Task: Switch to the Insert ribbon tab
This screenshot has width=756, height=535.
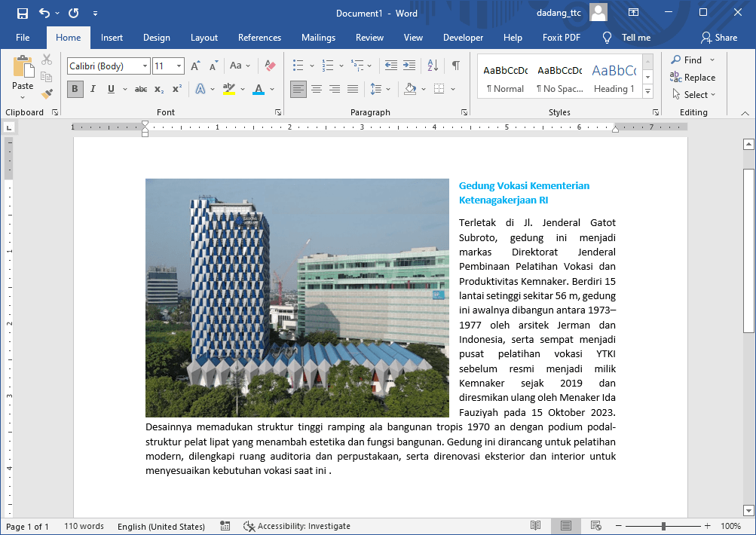Action: click(x=111, y=37)
